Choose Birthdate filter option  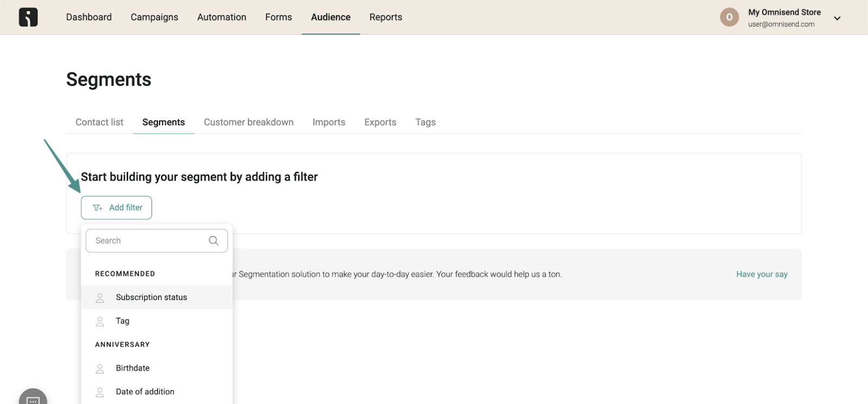[157, 368]
